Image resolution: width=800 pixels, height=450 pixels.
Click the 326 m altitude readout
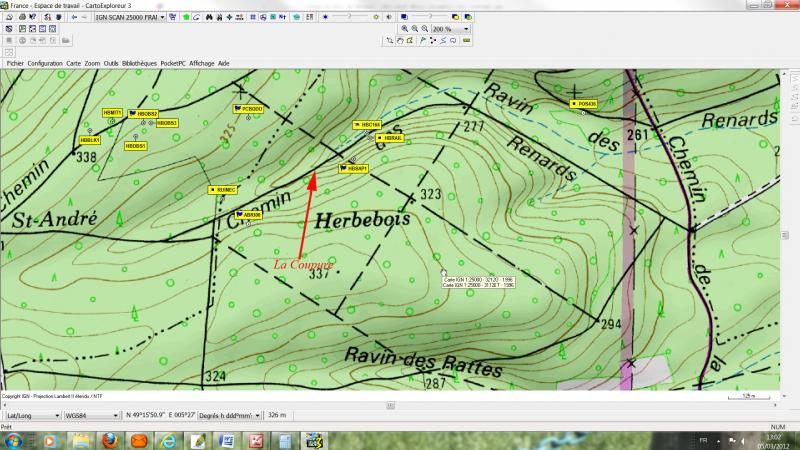coord(277,415)
